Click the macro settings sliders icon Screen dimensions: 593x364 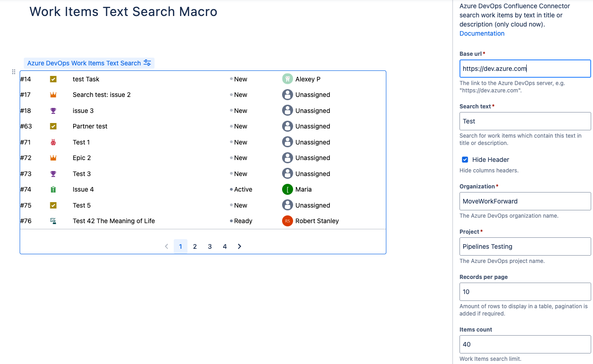[147, 63]
